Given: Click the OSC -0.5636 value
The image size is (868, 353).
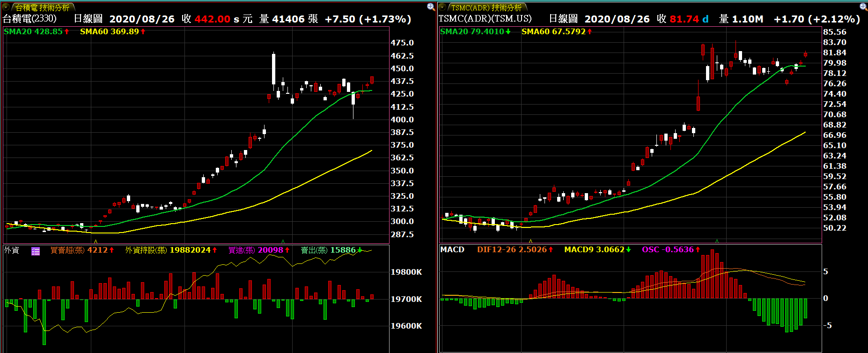Looking at the screenshot, I should (x=671, y=249).
